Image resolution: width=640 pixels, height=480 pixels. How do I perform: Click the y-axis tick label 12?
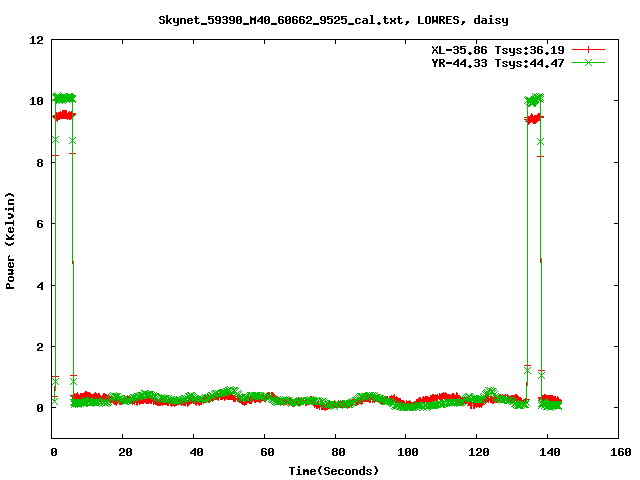(x=36, y=40)
